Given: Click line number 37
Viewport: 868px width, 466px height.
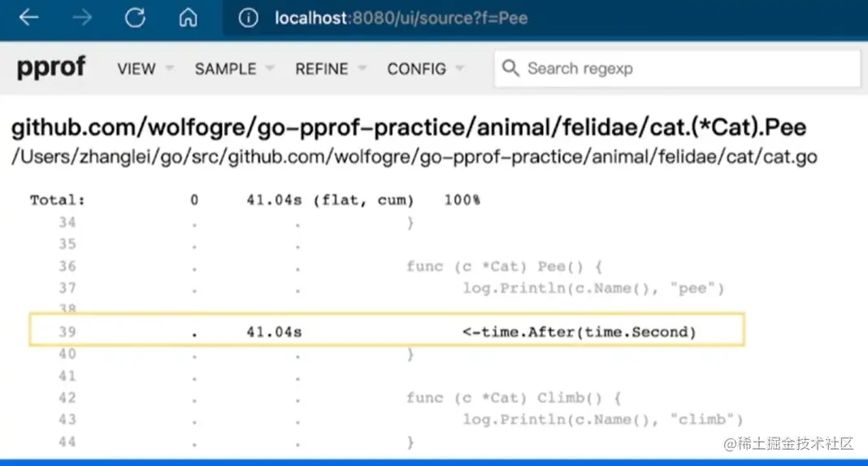Looking at the screenshot, I should [x=67, y=288].
